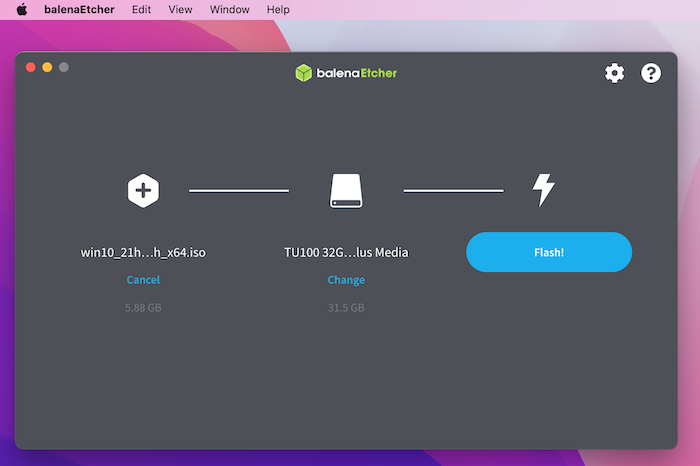Click the win10_21h…h_x64.iso file name
The image size is (700, 466).
coord(143,253)
